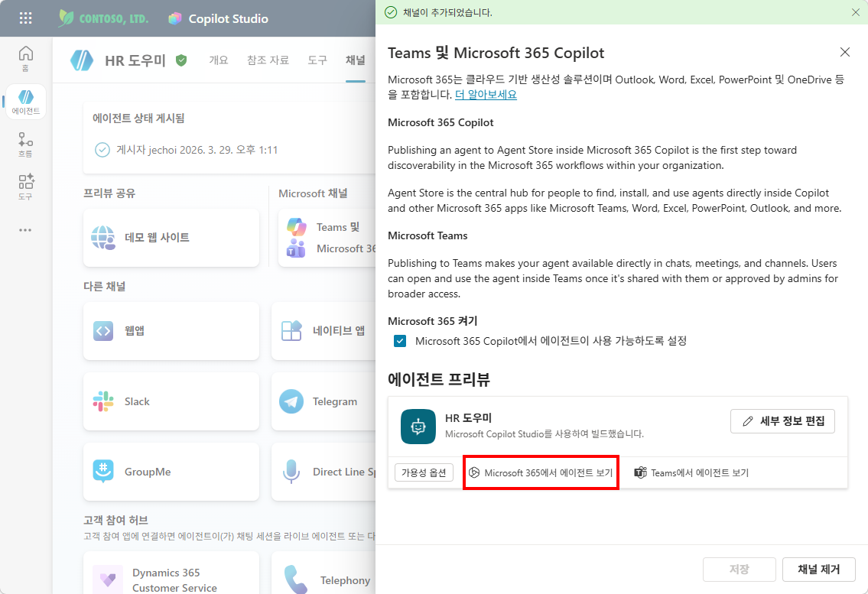Click the Dynamics 365 heart icon

107,579
